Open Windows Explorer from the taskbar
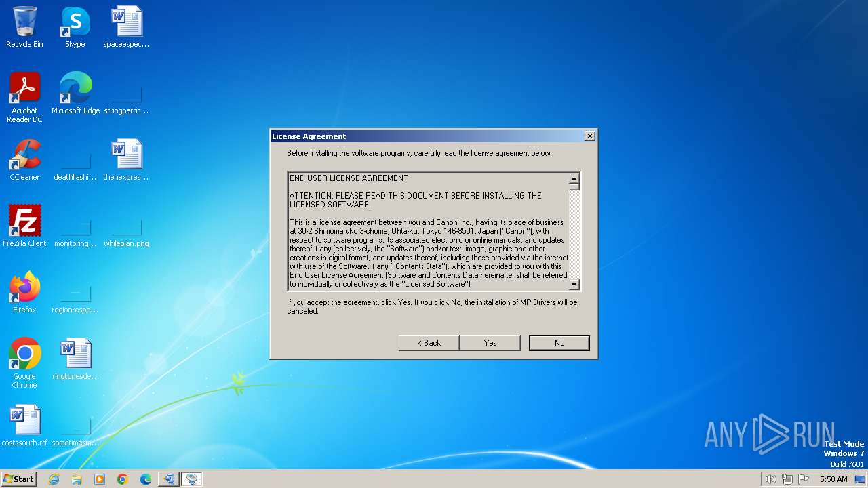The height and width of the screenshot is (488, 868). coord(77,479)
